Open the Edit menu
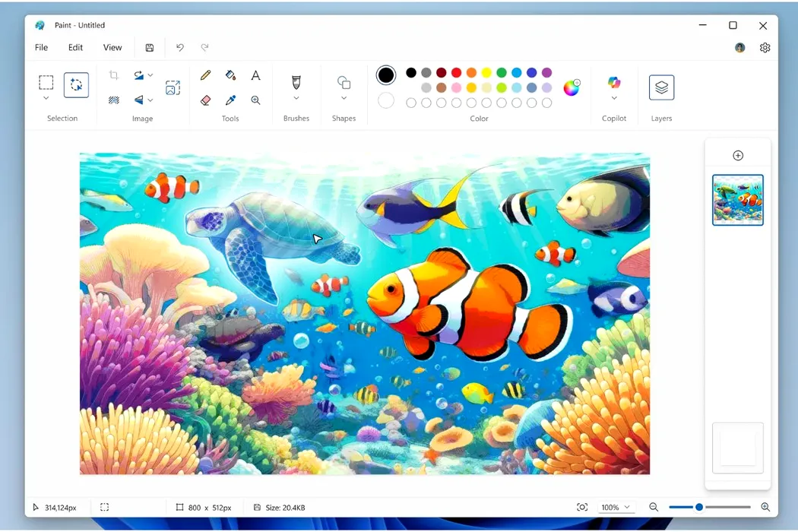Screen dimensions: 798x532 [x=75, y=47]
